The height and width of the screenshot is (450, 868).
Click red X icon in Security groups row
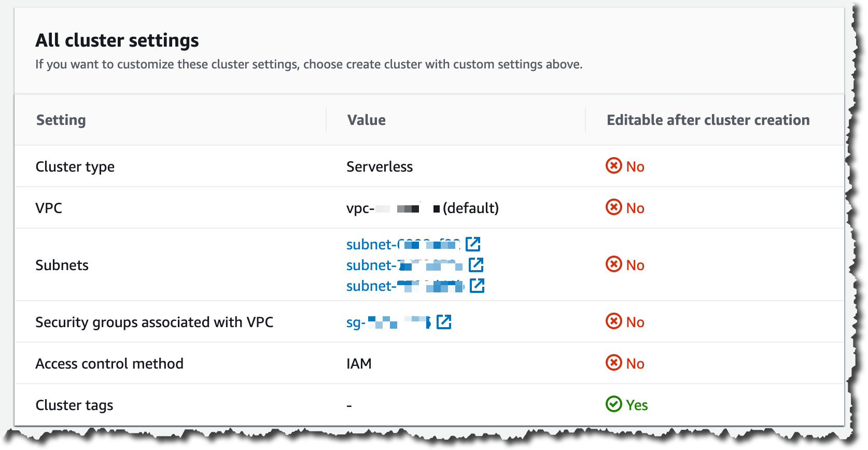click(x=613, y=321)
